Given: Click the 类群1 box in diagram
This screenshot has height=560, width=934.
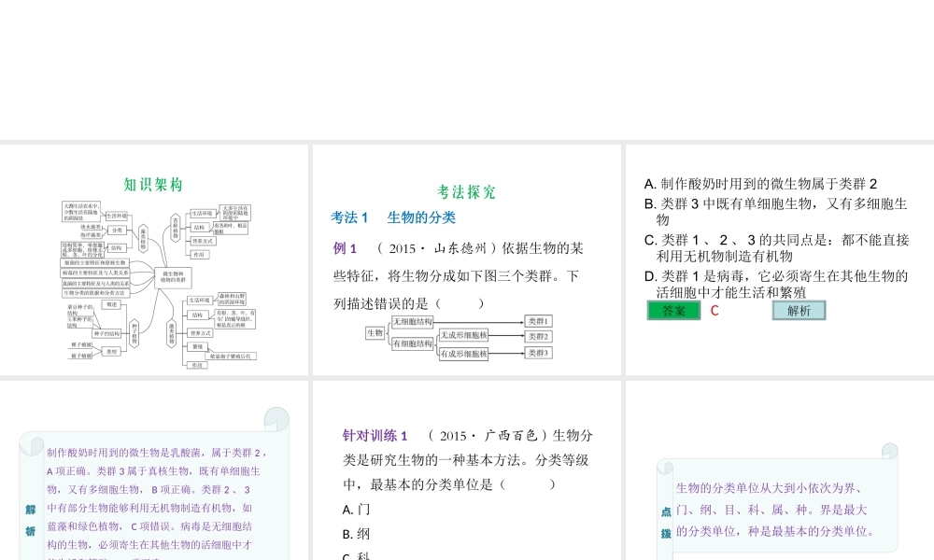Looking at the screenshot, I should [539, 321].
